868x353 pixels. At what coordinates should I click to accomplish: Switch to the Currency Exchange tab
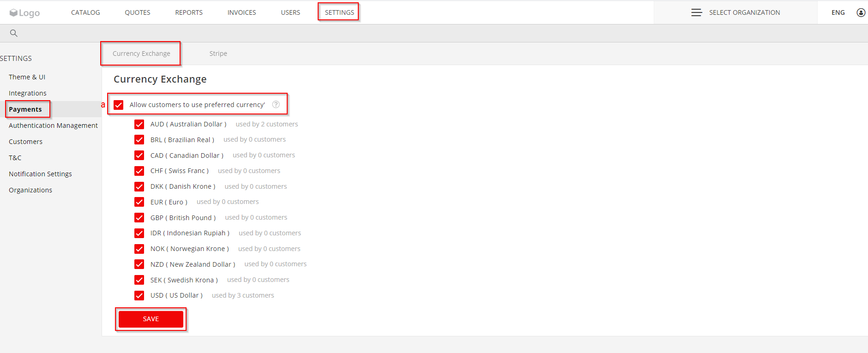[141, 54]
